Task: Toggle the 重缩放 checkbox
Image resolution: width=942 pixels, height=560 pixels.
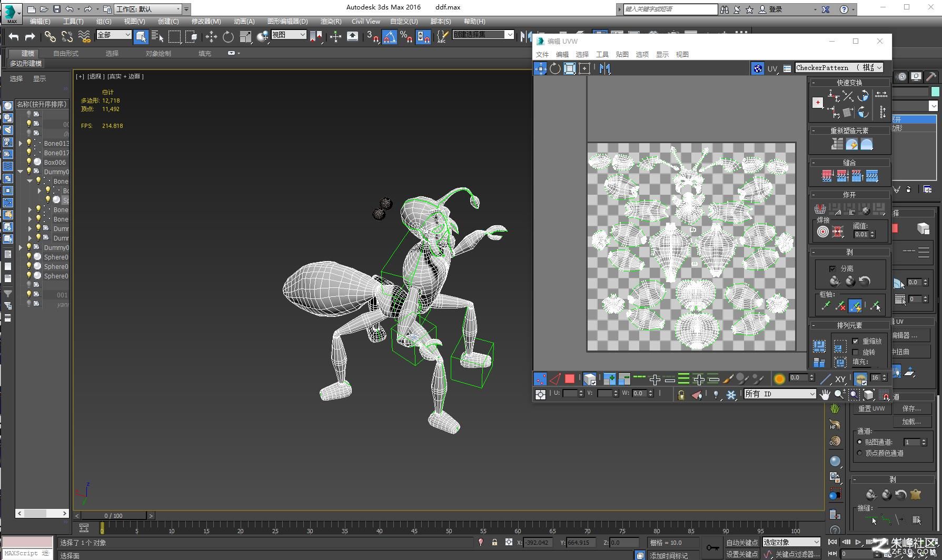Action: click(x=855, y=341)
